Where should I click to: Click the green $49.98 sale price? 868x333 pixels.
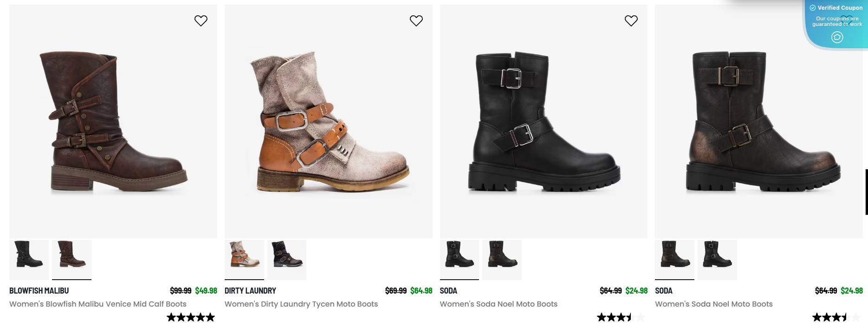click(206, 291)
